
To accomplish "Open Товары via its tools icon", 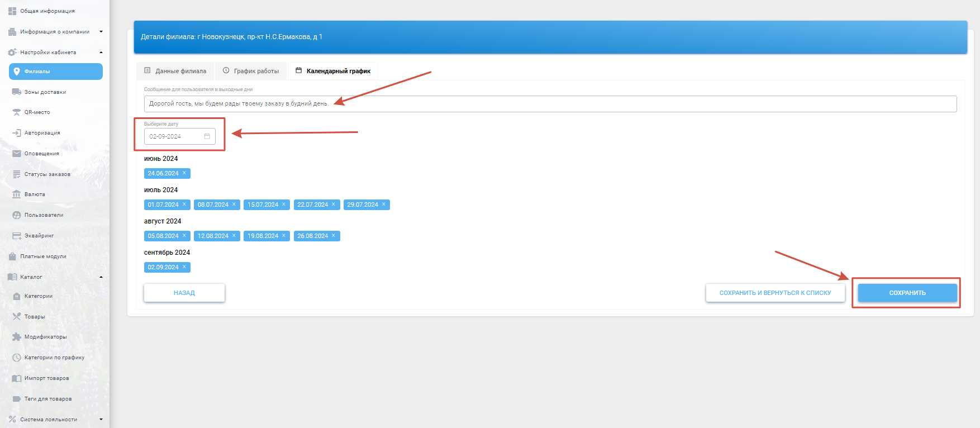I will pos(17,317).
